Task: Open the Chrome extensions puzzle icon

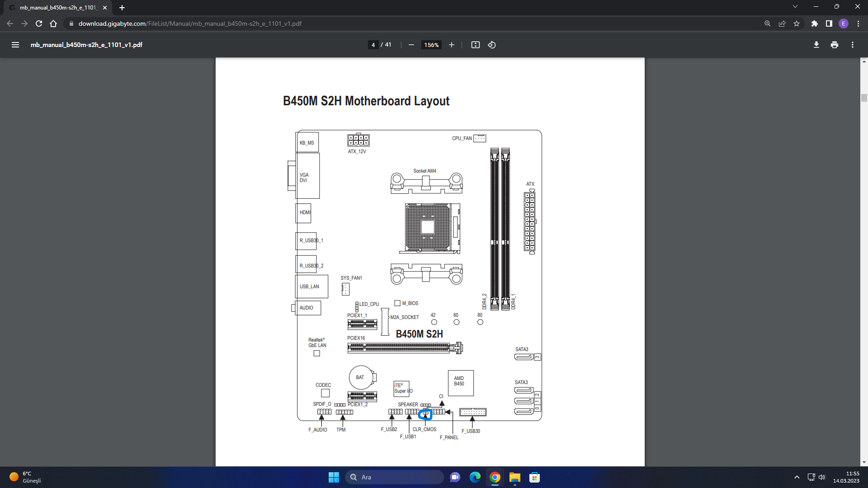Action: pyautogui.click(x=814, y=23)
